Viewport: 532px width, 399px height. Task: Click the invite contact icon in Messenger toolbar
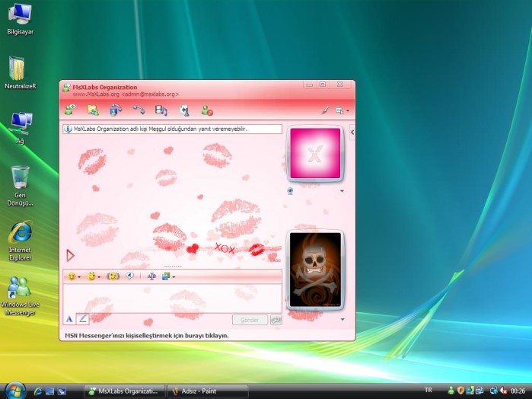tap(70, 110)
